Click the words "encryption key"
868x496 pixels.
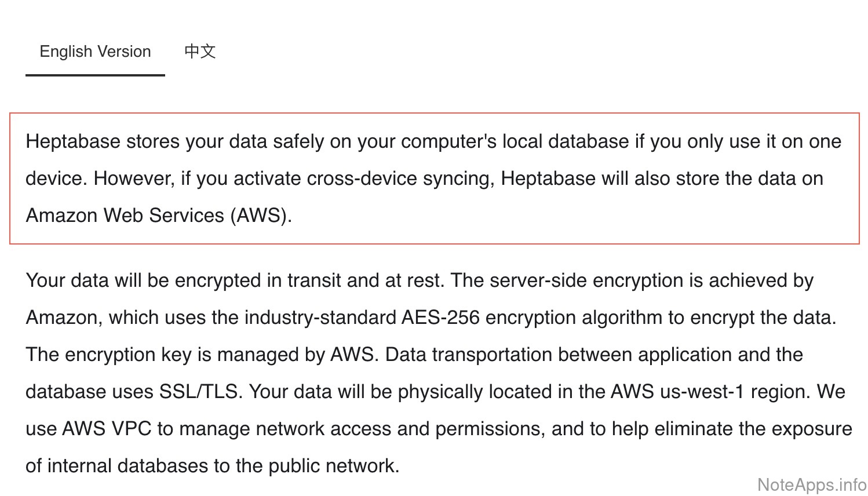(128, 355)
